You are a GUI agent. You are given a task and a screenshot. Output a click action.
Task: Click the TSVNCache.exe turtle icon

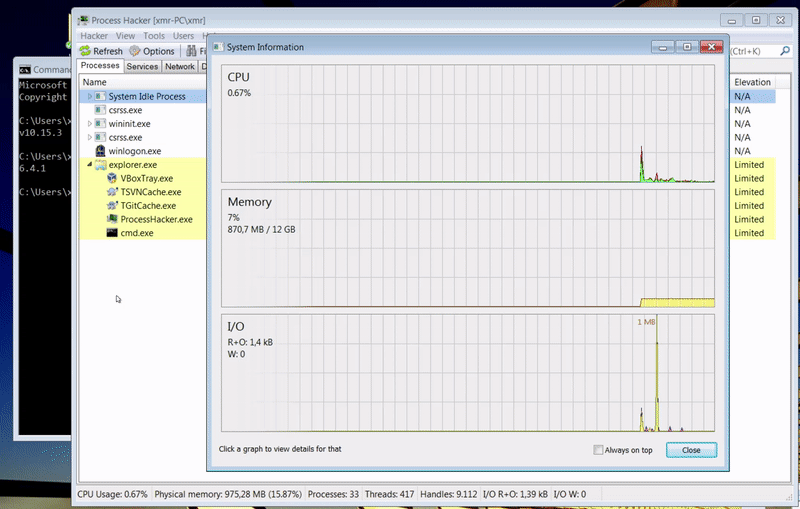coord(112,192)
